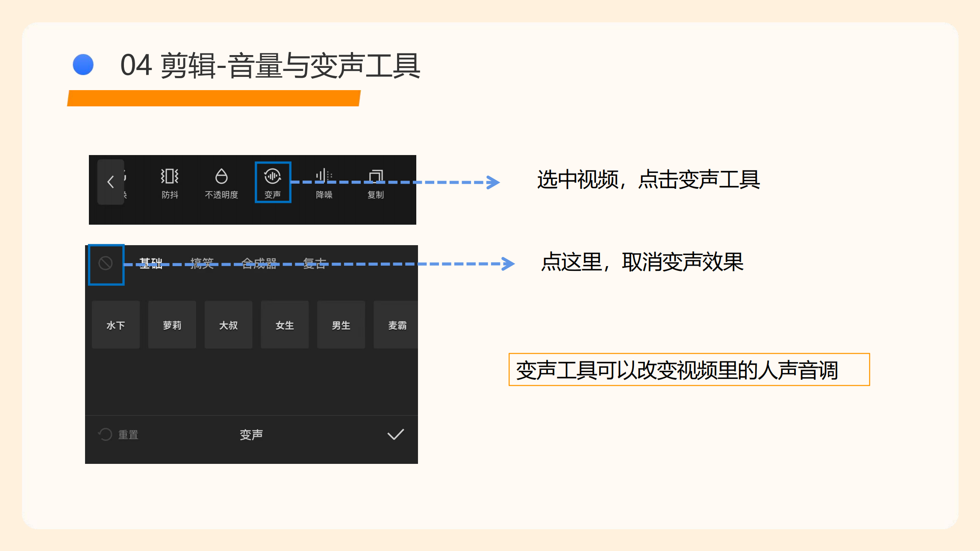Tap the 复制 duplicate tool
The image size is (980, 551).
(x=376, y=183)
